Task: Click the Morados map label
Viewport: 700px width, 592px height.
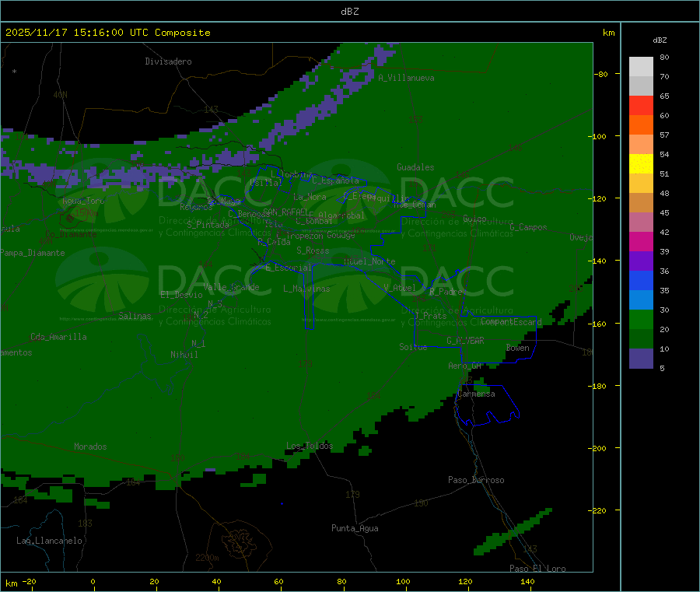Action: pyautogui.click(x=90, y=447)
